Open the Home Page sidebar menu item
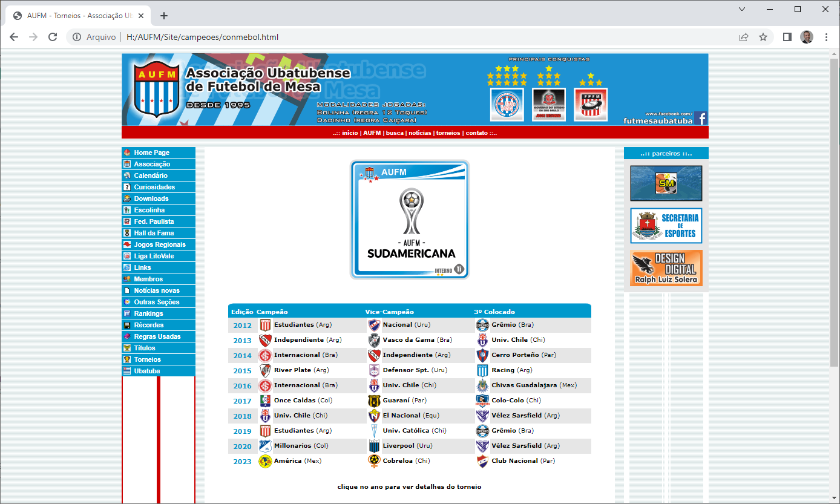 [x=159, y=152]
